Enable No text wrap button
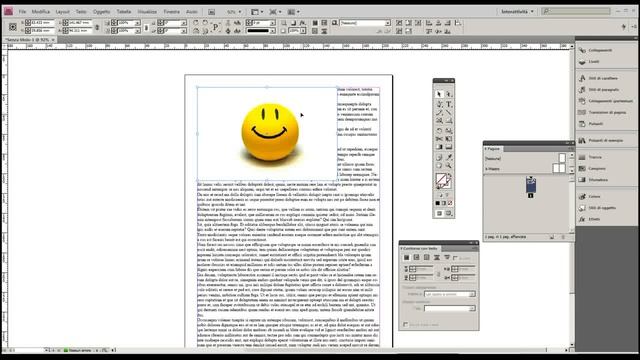 pos(407,258)
